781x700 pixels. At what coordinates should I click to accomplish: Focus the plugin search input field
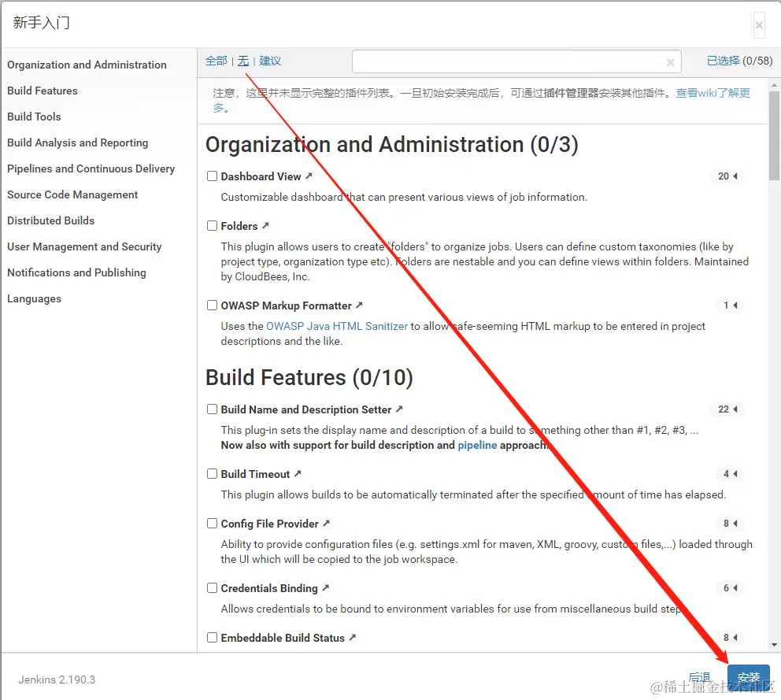tap(516, 61)
